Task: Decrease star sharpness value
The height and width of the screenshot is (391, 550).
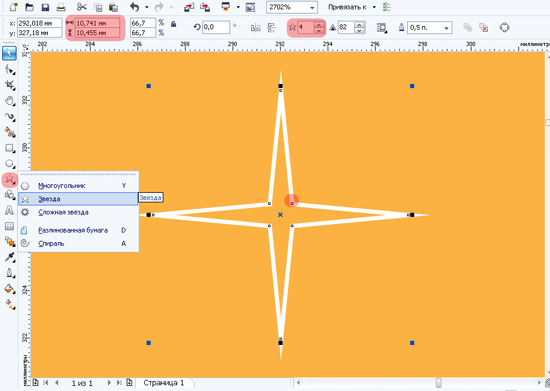Action: (x=360, y=31)
